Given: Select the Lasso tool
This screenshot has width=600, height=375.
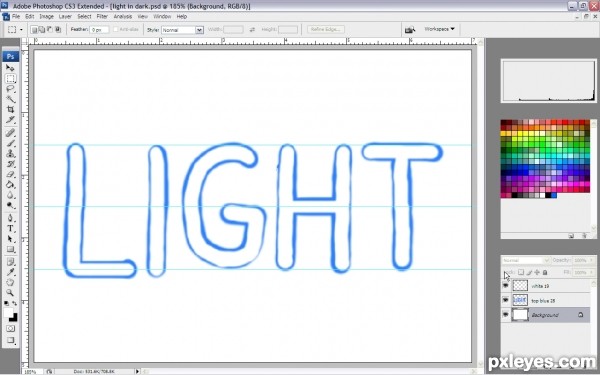Looking at the screenshot, I should [x=10, y=89].
